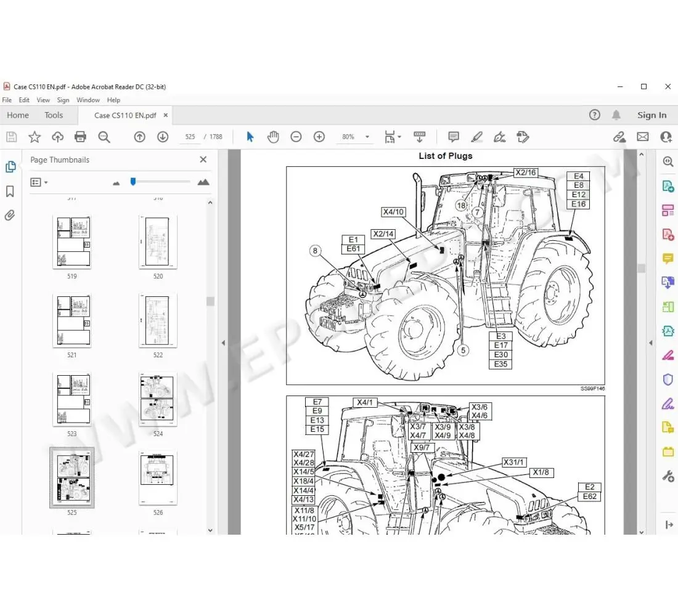Viewport: 678px width, 616px height.
Task: Click the 80% zoom value field
Action: coord(348,137)
